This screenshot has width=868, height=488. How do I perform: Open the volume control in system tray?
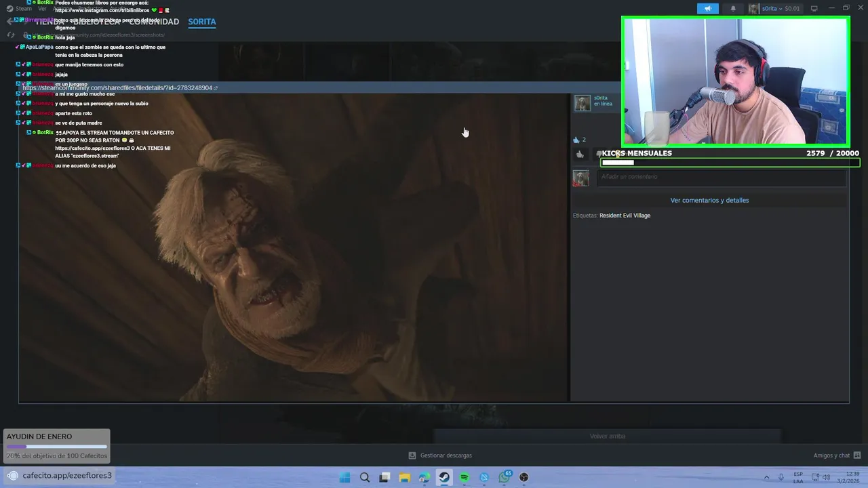(825, 477)
